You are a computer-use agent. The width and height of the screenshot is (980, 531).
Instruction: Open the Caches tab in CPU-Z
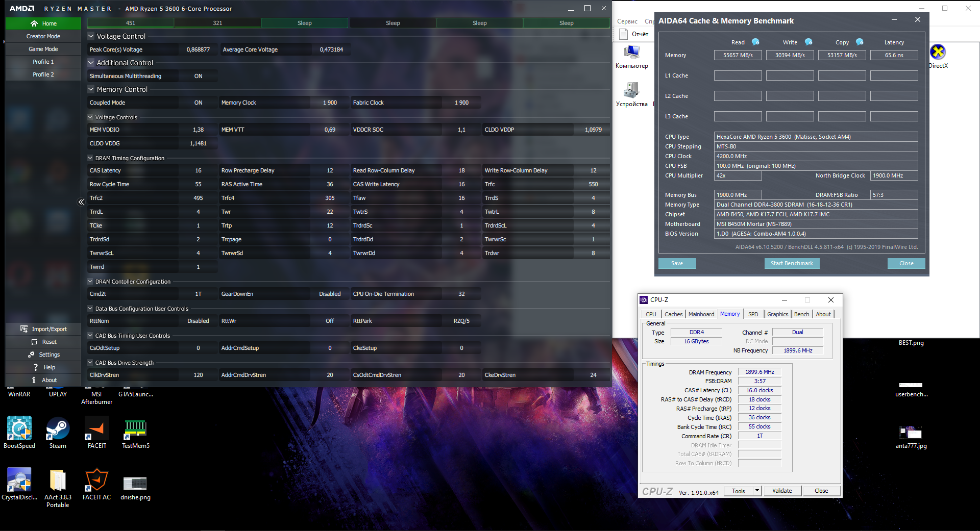tap(674, 314)
